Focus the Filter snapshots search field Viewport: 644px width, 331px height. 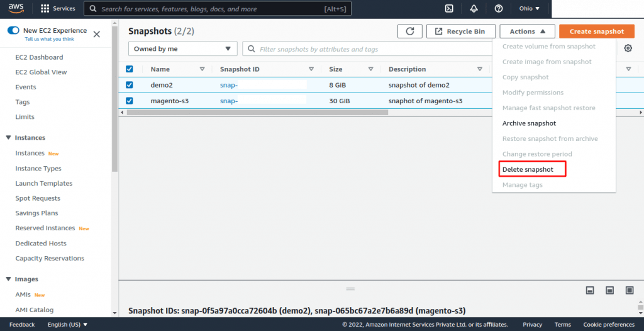point(367,48)
